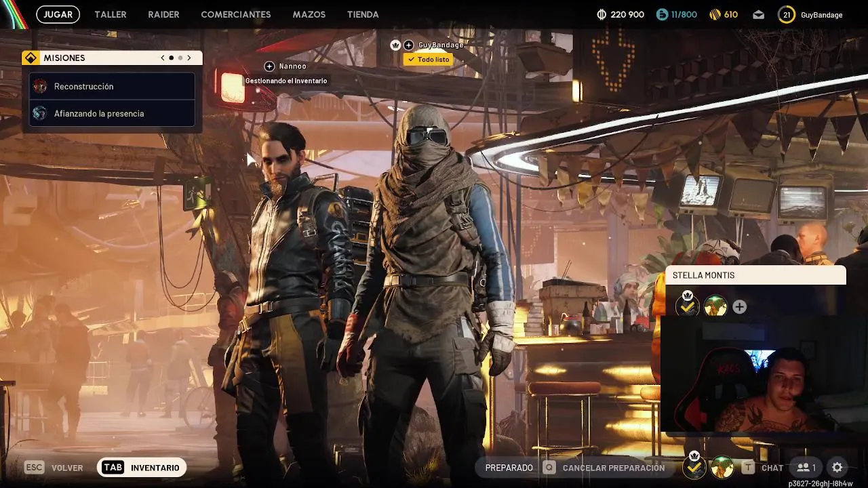Click the Afianzando la presencia mission icon
Viewport: 868px width, 488px height.
(x=40, y=113)
